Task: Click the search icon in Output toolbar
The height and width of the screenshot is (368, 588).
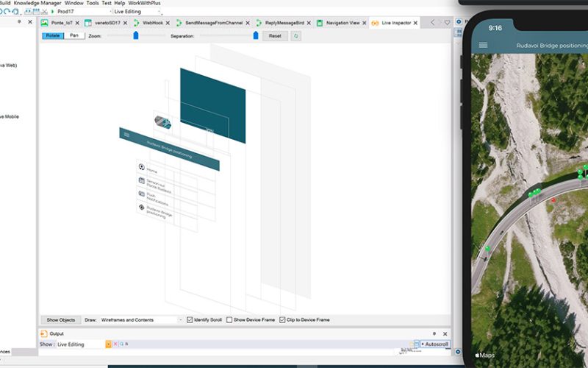Action: click(x=121, y=344)
